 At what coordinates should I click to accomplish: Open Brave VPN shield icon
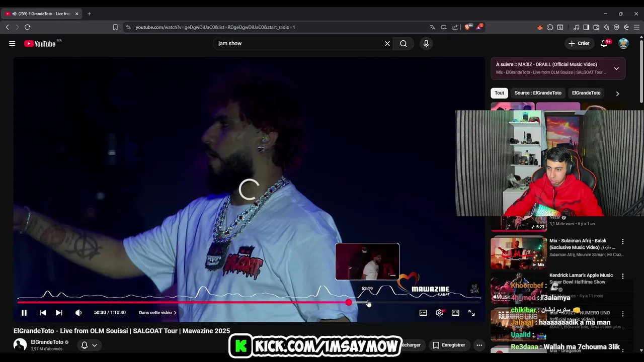pyautogui.click(x=616, y=27)
